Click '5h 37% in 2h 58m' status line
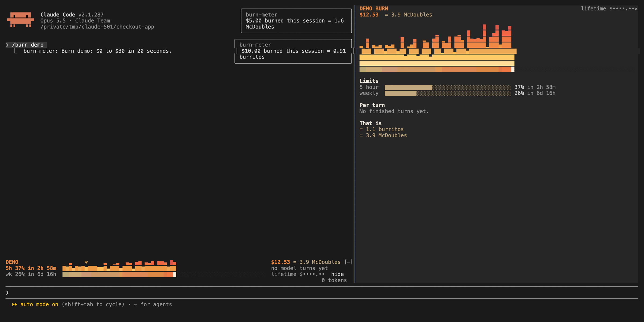This screenshot has width=644, height=322. [x=31, y=268]
